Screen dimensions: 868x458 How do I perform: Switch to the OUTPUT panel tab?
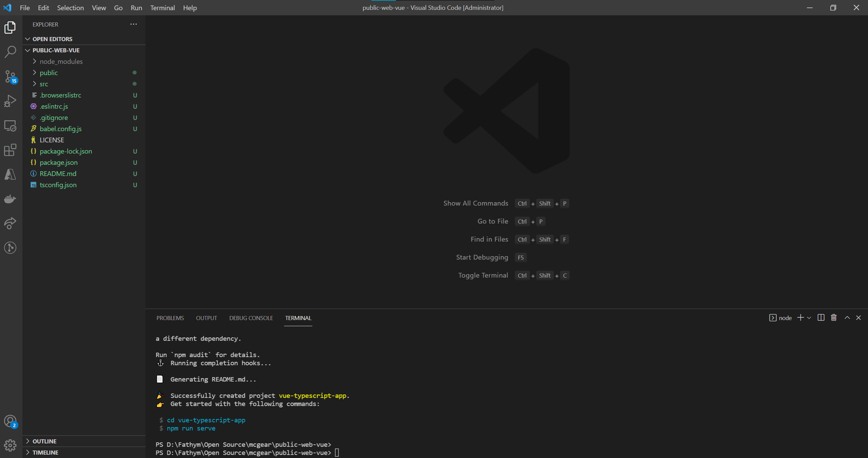(206, 318)
